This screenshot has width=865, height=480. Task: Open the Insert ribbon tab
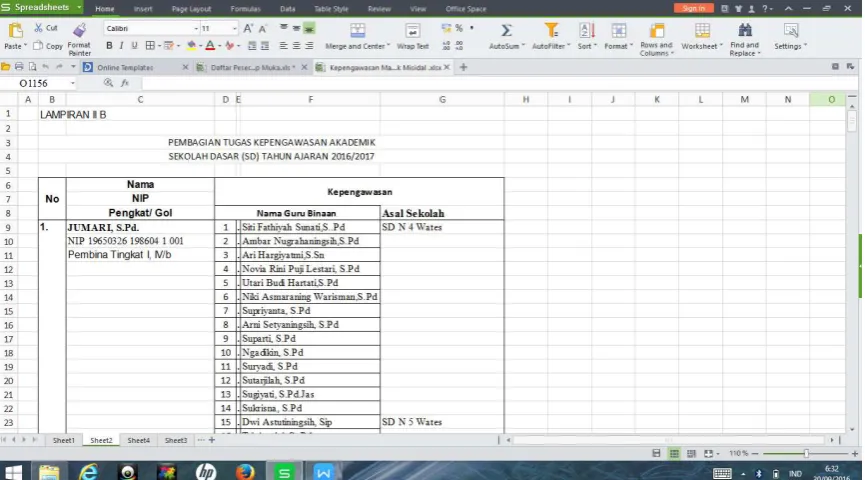(143, 9)
